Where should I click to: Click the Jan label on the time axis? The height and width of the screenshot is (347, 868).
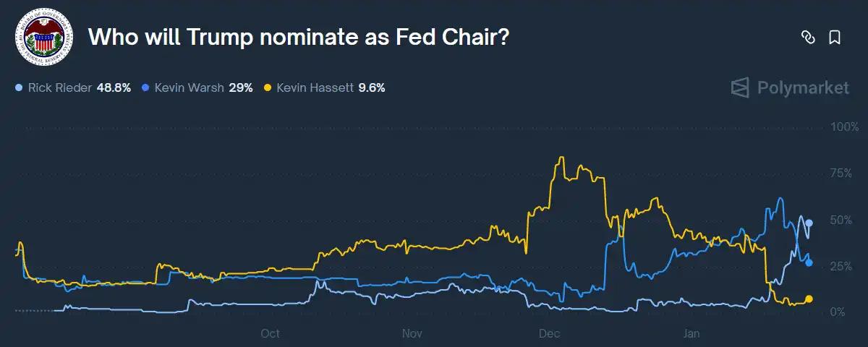692,333
